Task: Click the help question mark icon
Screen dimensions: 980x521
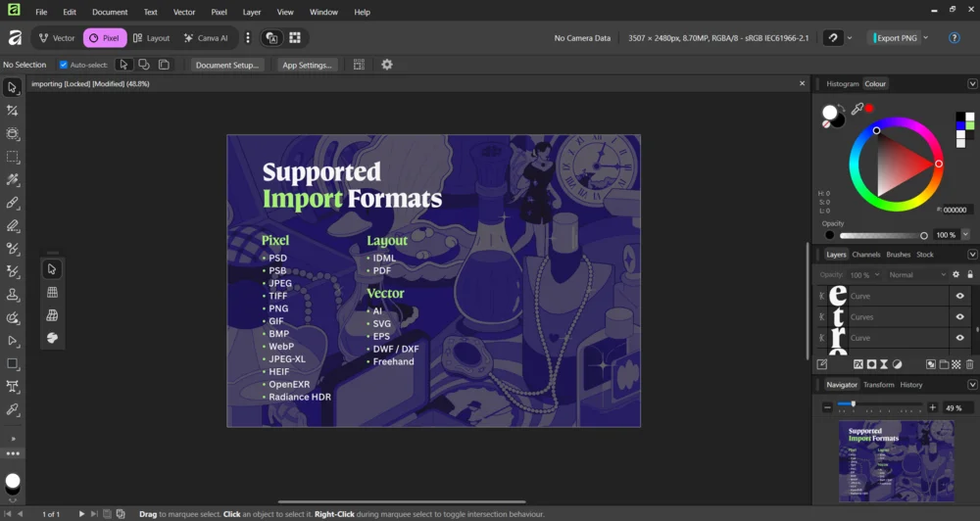Action: (x=955, y=38)
